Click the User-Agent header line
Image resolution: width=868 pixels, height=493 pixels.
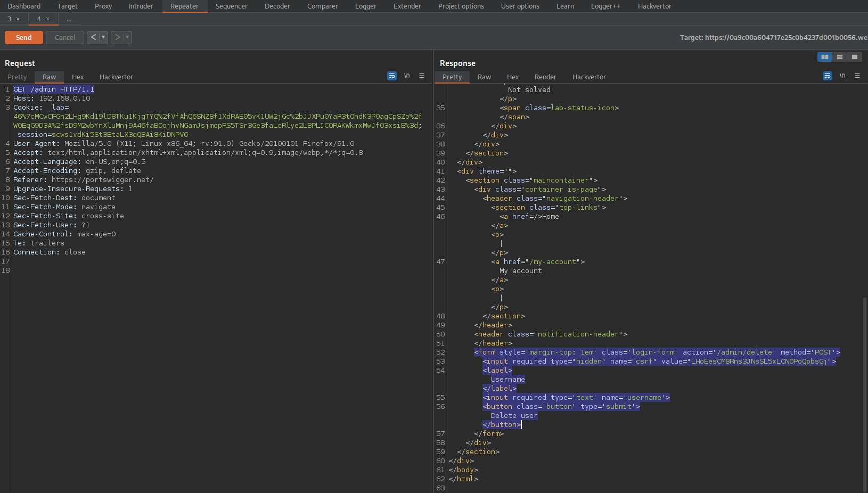point(184,144)
